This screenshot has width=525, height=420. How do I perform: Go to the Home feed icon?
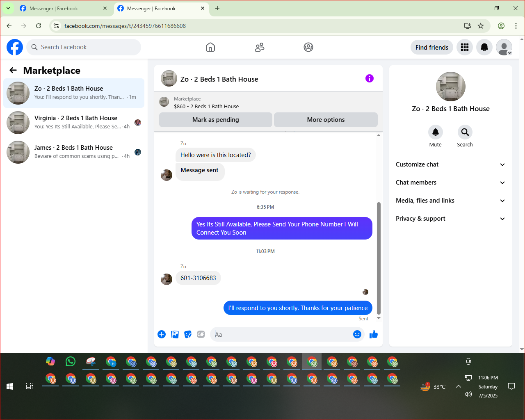pyautogui.click(x=210, y=47)
